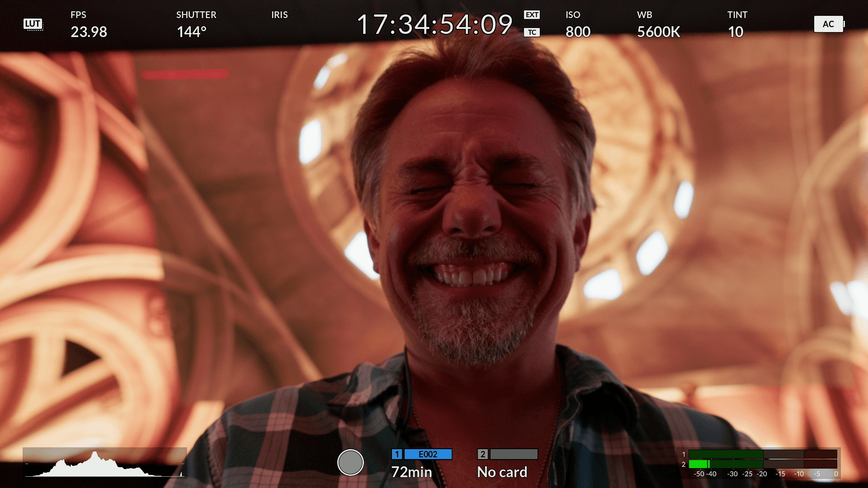
Task: Adjust the WB 5600K white balance
Action: (658, 32)
